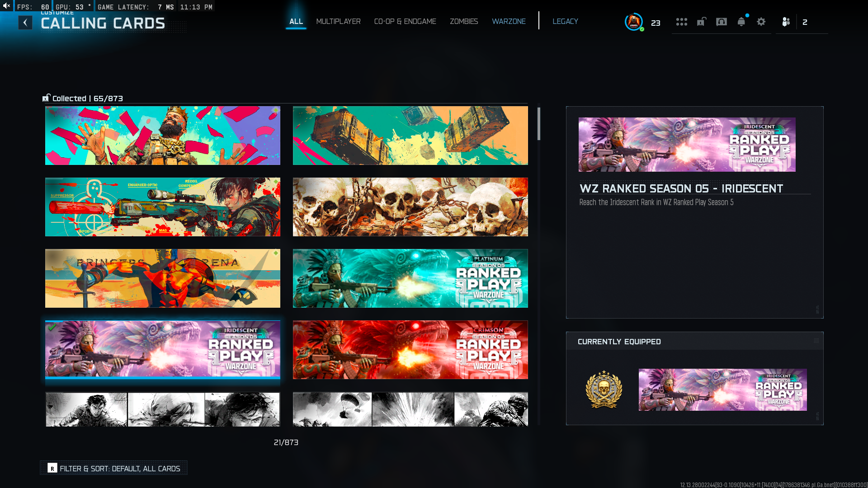Click the "WZ RANKED SEASON 05 - IRIDESCENT" title

coord(681,188)
